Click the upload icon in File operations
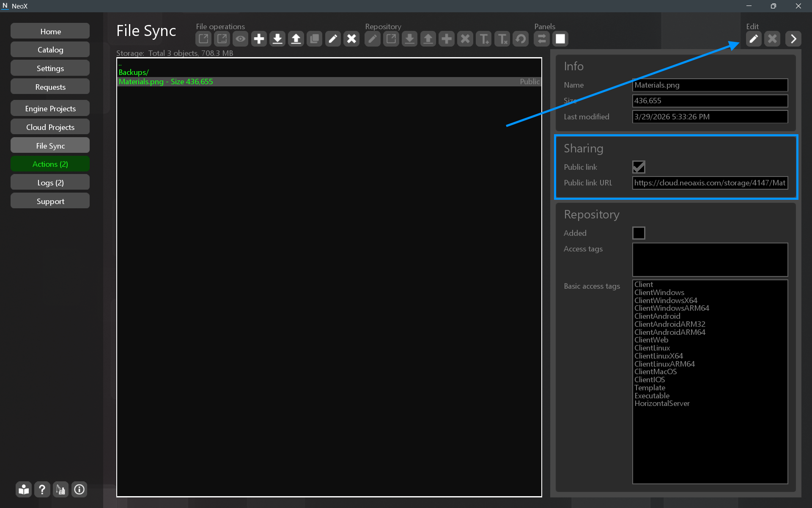The width and height of the screenshot is (812, 508). pos(296,39)
